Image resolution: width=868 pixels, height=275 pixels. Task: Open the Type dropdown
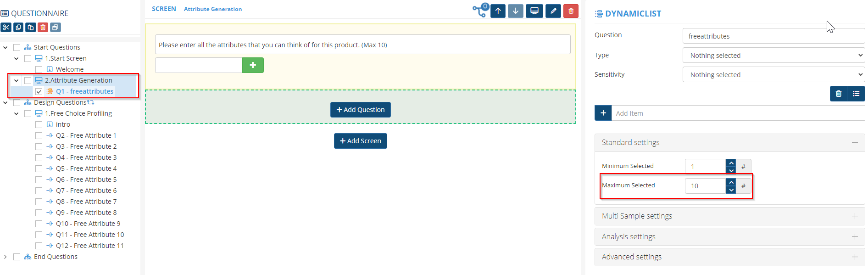773,56
